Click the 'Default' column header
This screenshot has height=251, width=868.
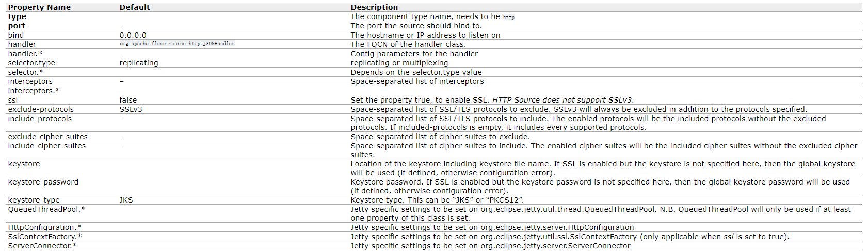point(135,7)
